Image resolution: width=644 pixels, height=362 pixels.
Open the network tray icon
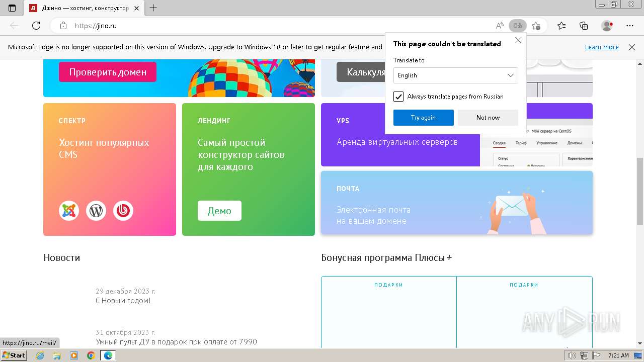584,355
